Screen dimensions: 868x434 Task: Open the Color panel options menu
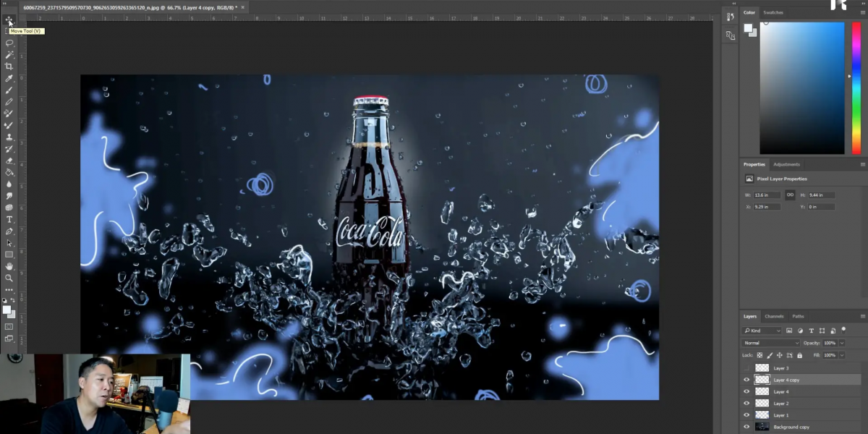pos(862,12)
